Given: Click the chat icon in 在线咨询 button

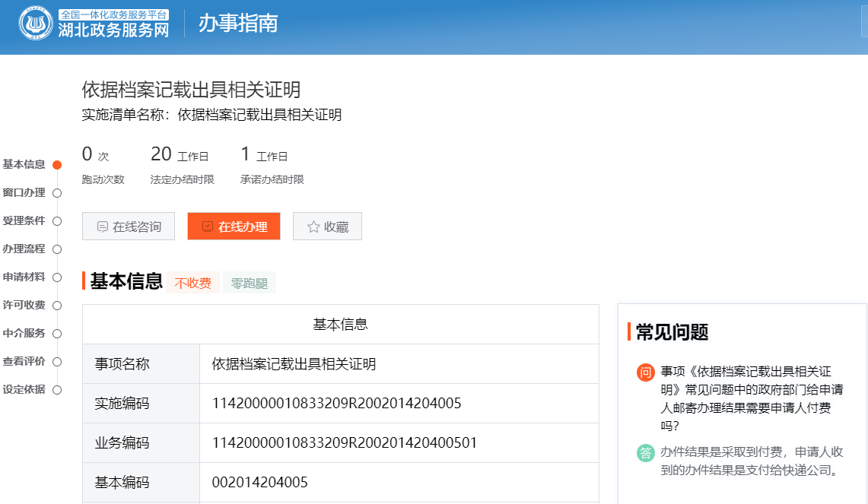Looking at the screenshot, I should (x=103, y=227).
